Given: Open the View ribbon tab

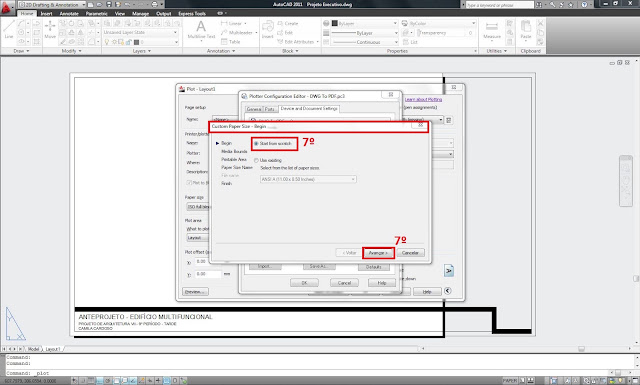Looking at the screenshot, I should pyautogui.click(x=120, y=13).
